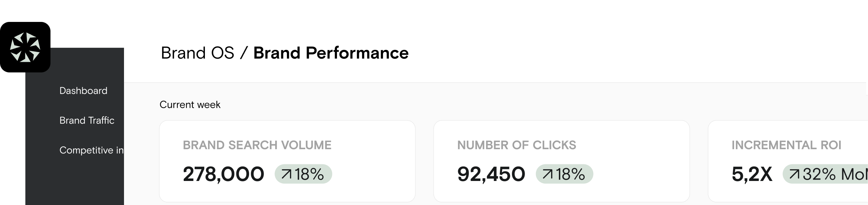Click the Current week label

click(x=190, y=105)
